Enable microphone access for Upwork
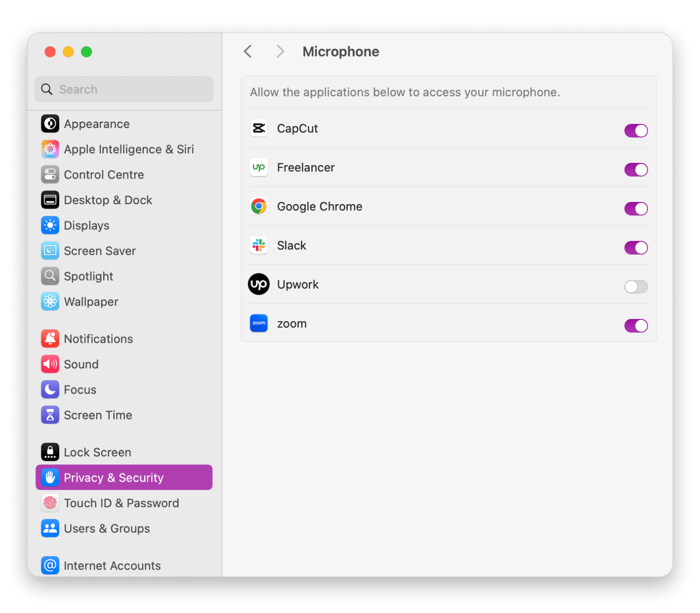 click(x=636, y=287)
